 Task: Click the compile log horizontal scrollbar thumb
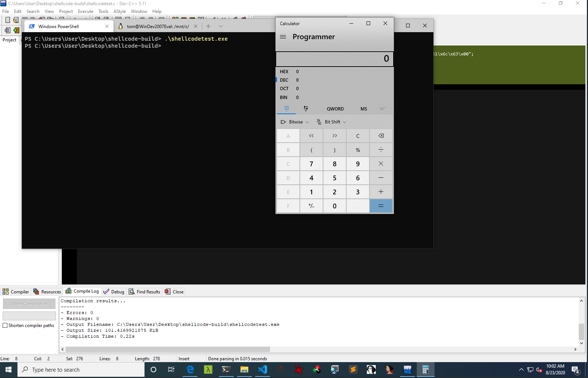point(168,349)
